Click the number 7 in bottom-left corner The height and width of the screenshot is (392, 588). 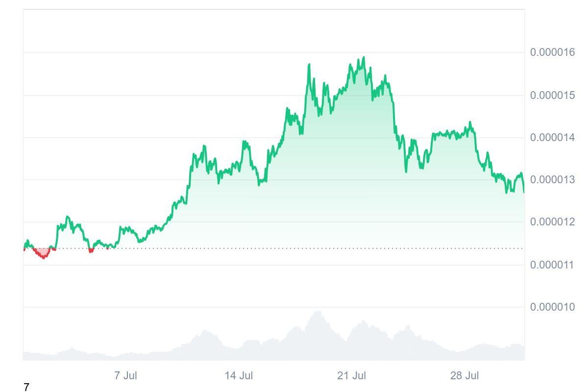(x=26, y=388)
